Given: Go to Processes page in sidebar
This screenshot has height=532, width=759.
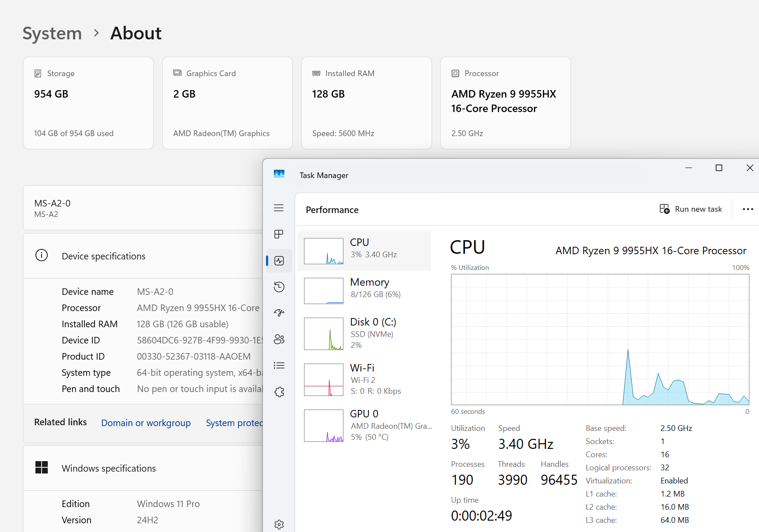Looking at the screenshot, I should click(279, 234).
